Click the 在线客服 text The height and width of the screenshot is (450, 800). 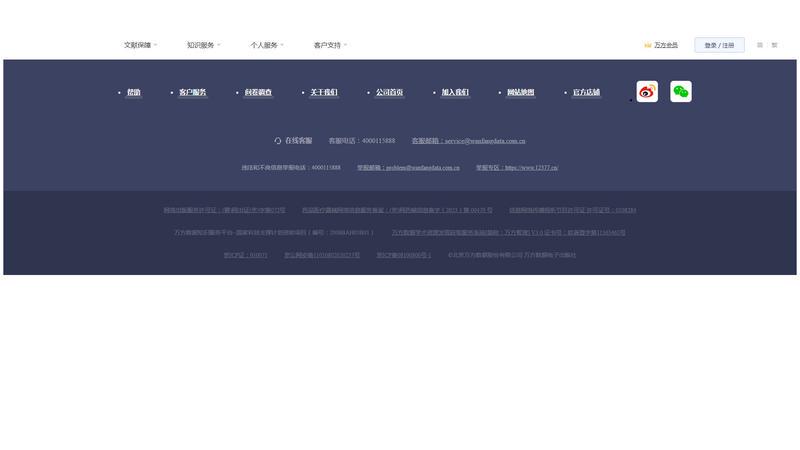[298, 140]
